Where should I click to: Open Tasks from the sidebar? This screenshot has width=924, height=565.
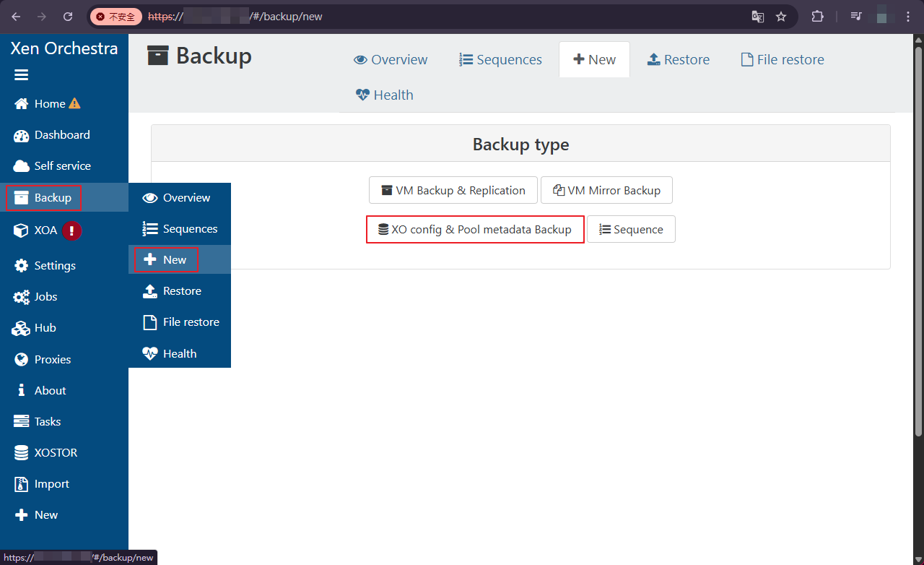tap(38, 422)
